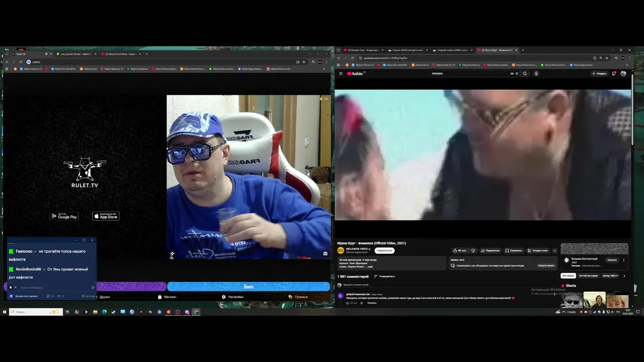Open Chrome three-dot menu in YouTube window
The height and width of the screenshot is (362, 644).
[x=629, y=58]
